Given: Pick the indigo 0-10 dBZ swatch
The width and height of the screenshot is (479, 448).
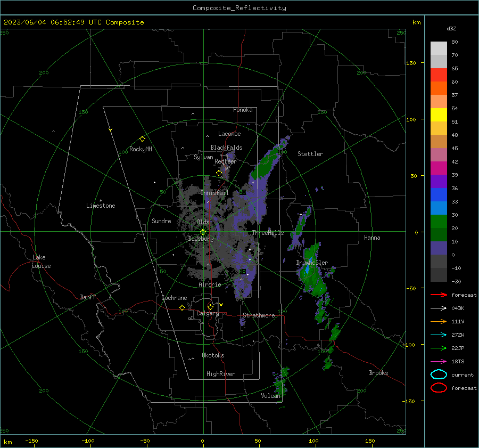Looking at the screenshot, I should 439,248.
